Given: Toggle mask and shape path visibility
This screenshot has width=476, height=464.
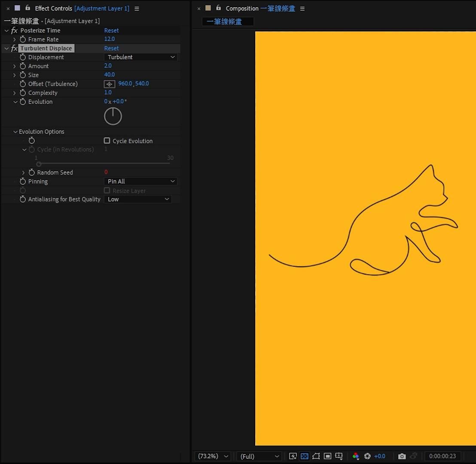Looking at the screenshot, I should (x=316, y=456).
